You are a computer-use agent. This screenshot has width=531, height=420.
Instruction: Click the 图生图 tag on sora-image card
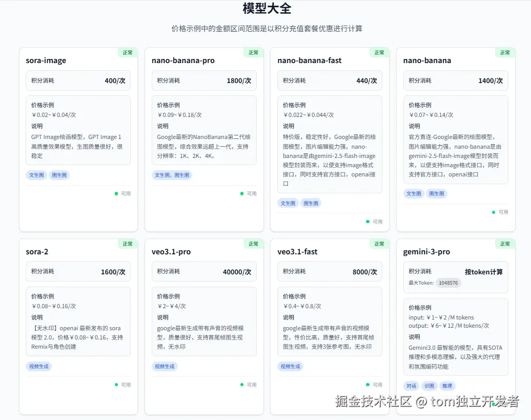pos(59,175)
